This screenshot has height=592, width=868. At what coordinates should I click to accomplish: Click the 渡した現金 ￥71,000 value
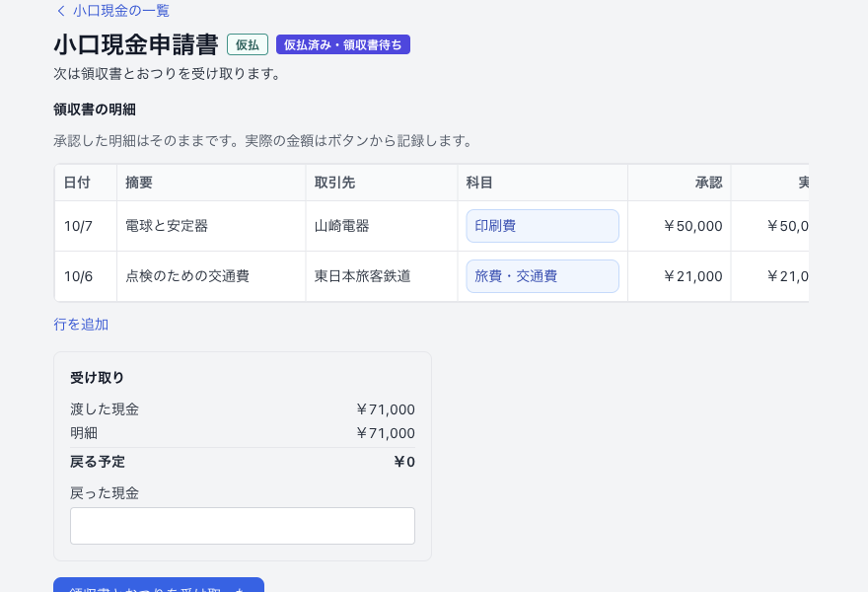[x=386, y=409]
